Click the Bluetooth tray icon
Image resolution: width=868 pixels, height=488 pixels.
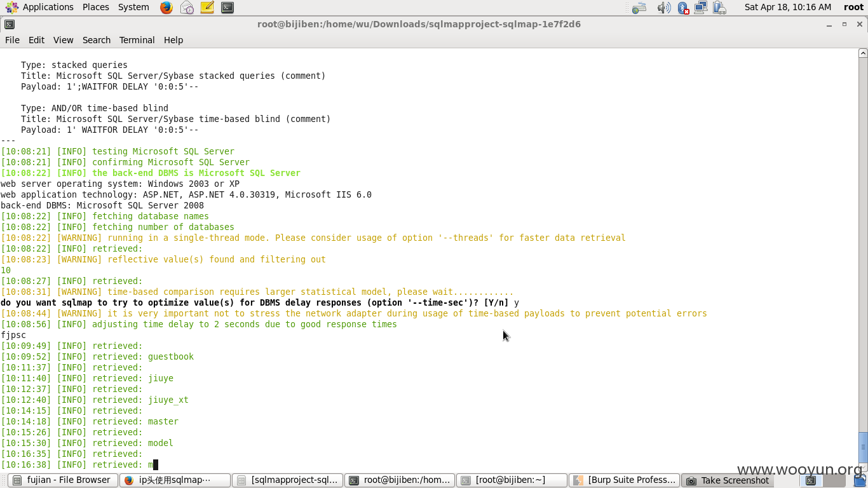click(x=683, y=8)
